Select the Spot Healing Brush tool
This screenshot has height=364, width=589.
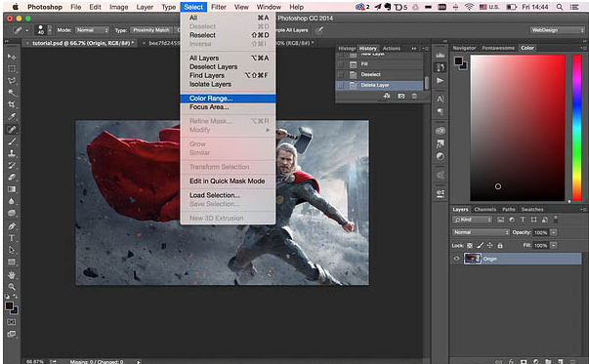(12, 130)
